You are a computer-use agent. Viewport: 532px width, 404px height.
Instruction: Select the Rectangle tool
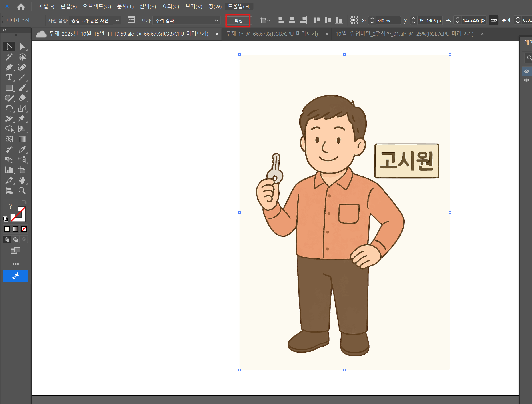click(x=9, y=88)
